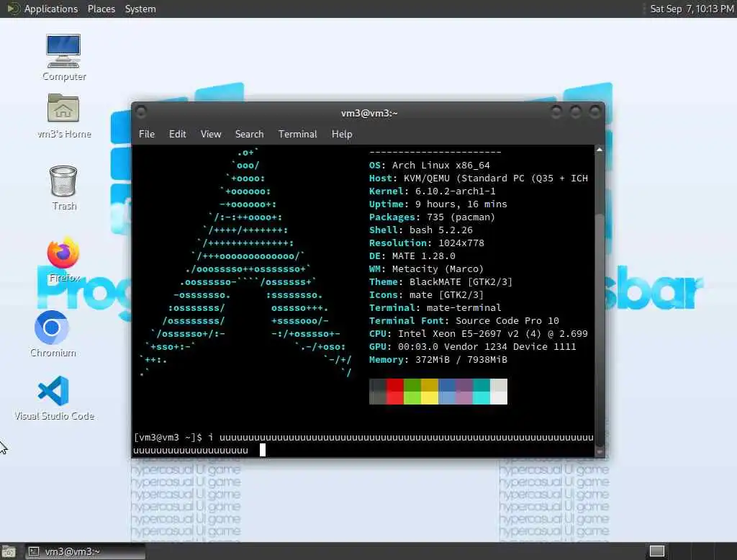This screenshot has height=560, width=737.
Task: Maximize the terminal window
Action: (x=576, y=112)
